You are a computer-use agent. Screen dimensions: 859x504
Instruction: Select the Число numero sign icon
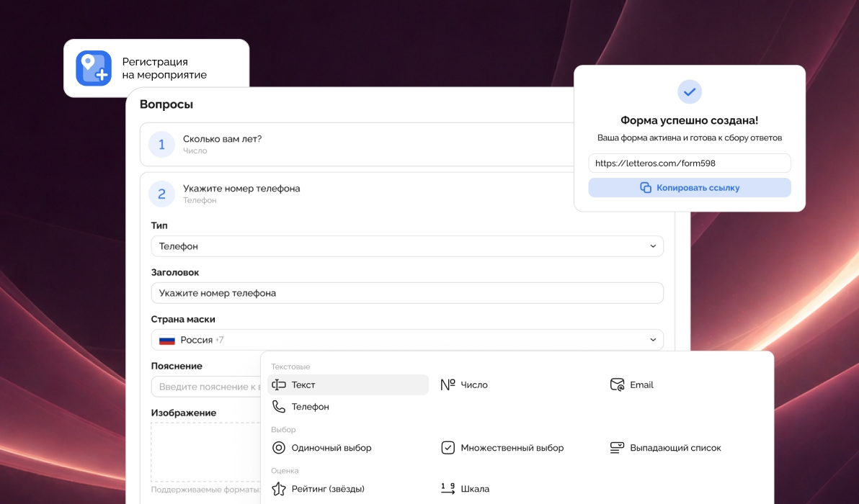point(448,384)
